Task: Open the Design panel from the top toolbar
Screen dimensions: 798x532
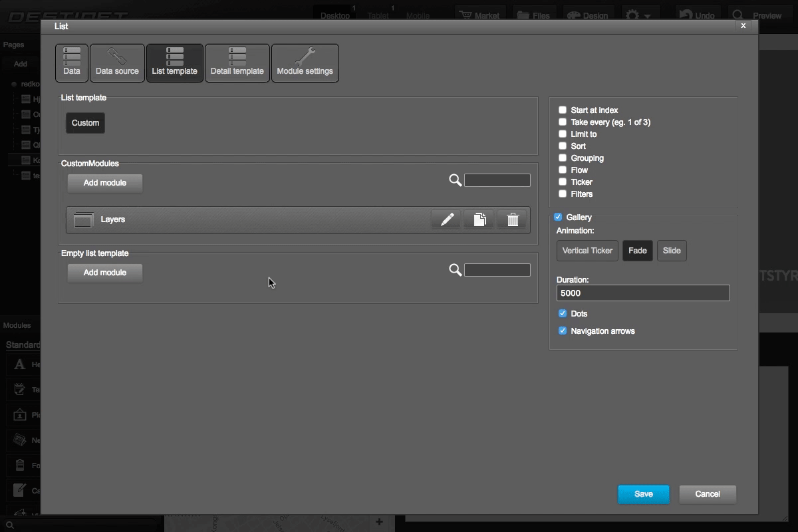Action: pos(588,13)
